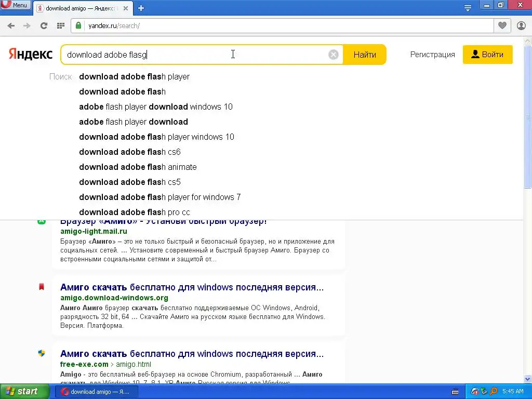Open the Opera Menu button
This screenshot has height=399, width=532.
(x=16, y=5)
